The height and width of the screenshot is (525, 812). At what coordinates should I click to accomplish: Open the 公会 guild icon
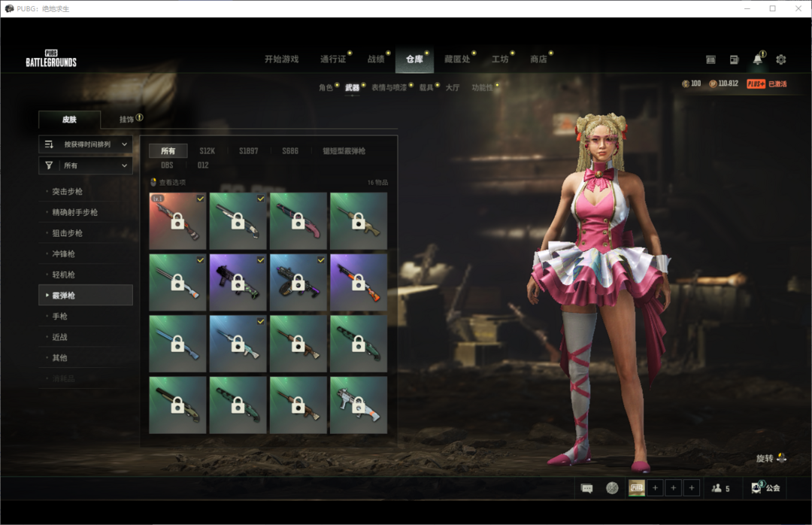765,487
